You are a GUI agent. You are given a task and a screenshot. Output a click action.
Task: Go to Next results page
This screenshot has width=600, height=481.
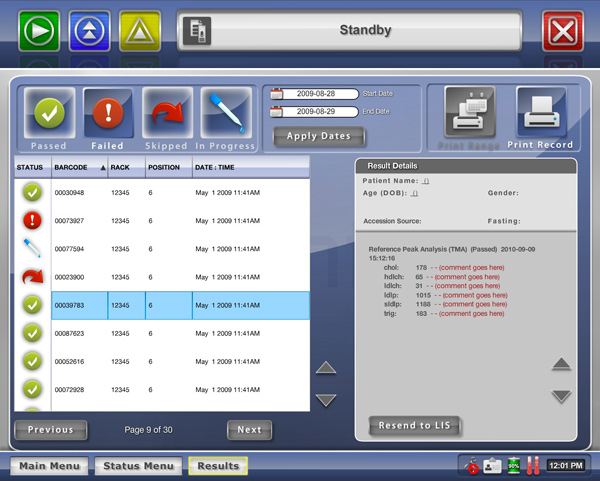tap(249, 430)
